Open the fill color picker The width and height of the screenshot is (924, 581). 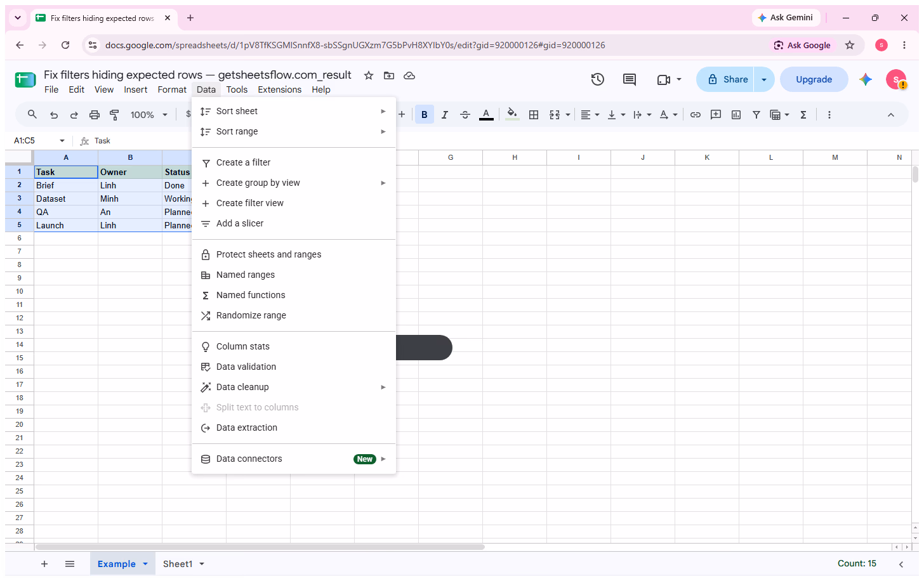coord(512,115)
